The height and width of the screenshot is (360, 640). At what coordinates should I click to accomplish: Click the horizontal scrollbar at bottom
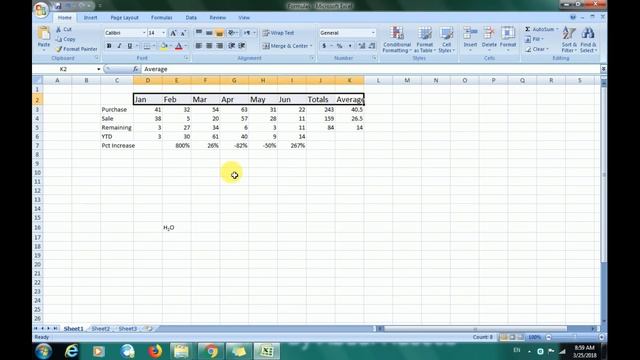tap(475, 329)
